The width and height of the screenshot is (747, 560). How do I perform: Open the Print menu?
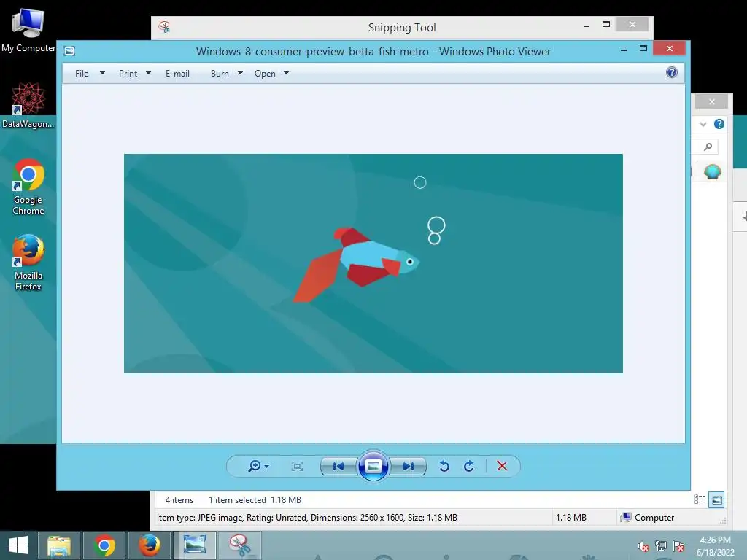128,74
